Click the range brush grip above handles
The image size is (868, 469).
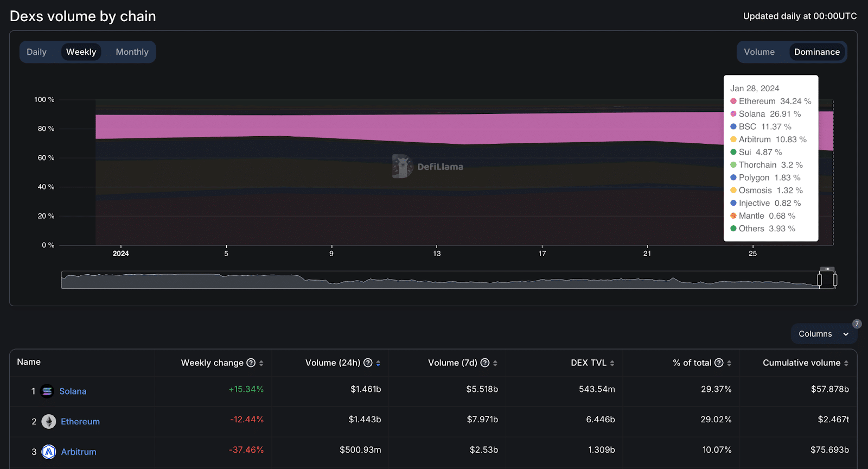tap(827, 269)
